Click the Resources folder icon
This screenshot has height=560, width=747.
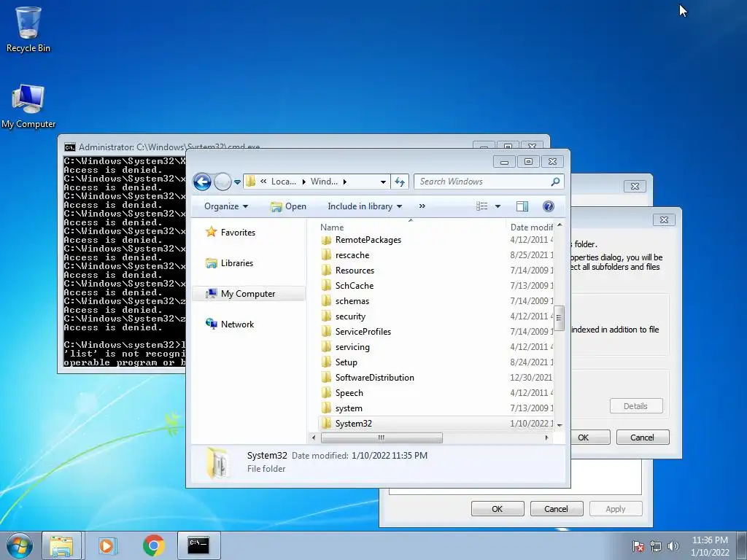coord(326,271)
